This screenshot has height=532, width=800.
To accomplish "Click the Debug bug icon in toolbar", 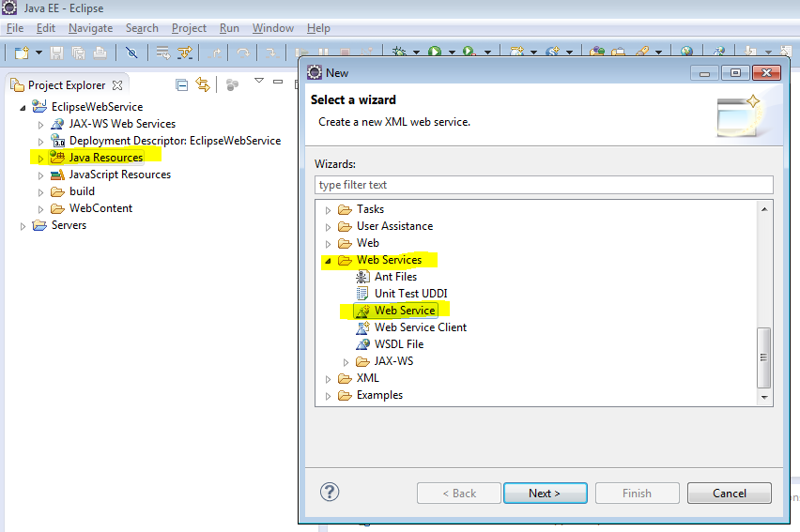I will coord(399,51).
